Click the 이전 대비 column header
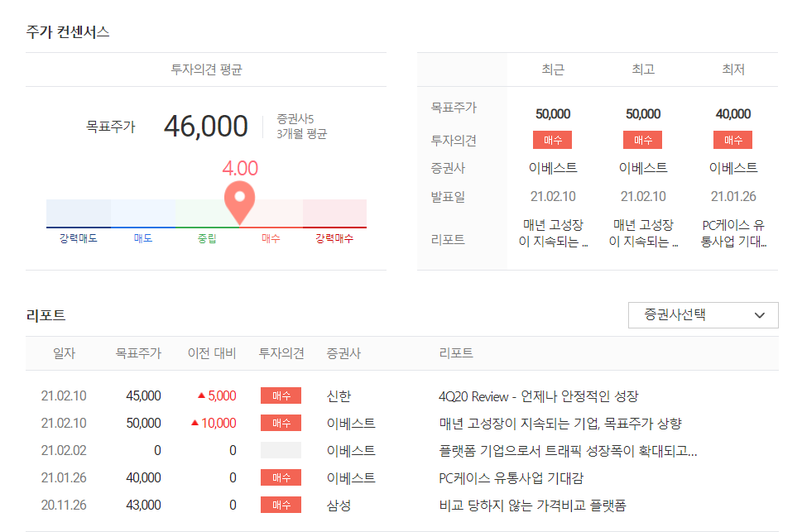The image size is (802, 532). pos(212,353)
